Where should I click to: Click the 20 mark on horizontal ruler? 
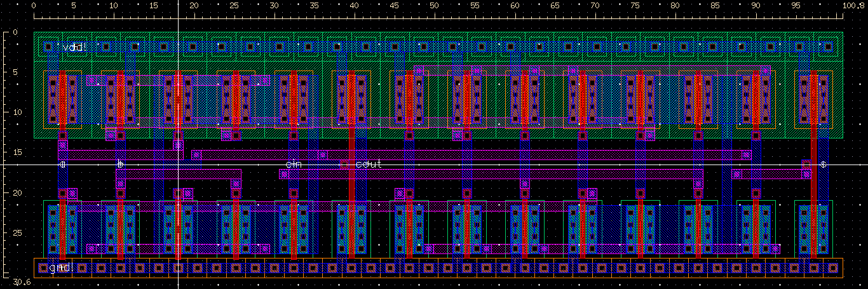pyautogui.click(x=194, y=6)
